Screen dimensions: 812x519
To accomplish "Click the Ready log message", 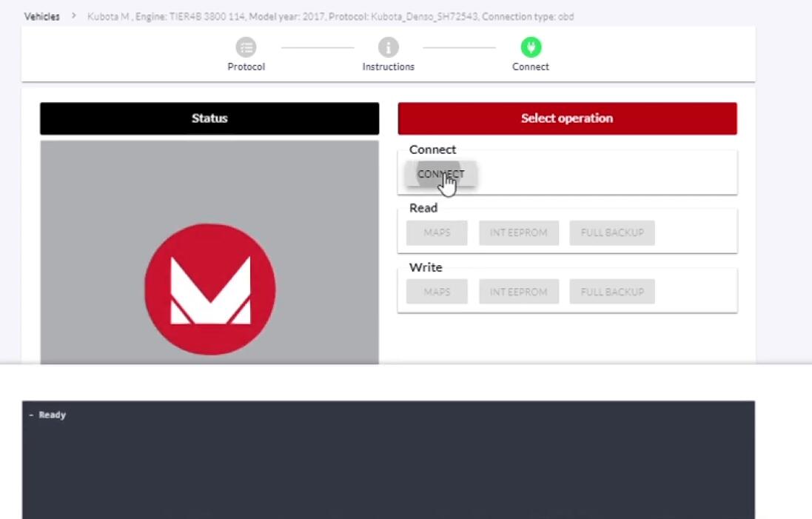I will pos(53,415).
